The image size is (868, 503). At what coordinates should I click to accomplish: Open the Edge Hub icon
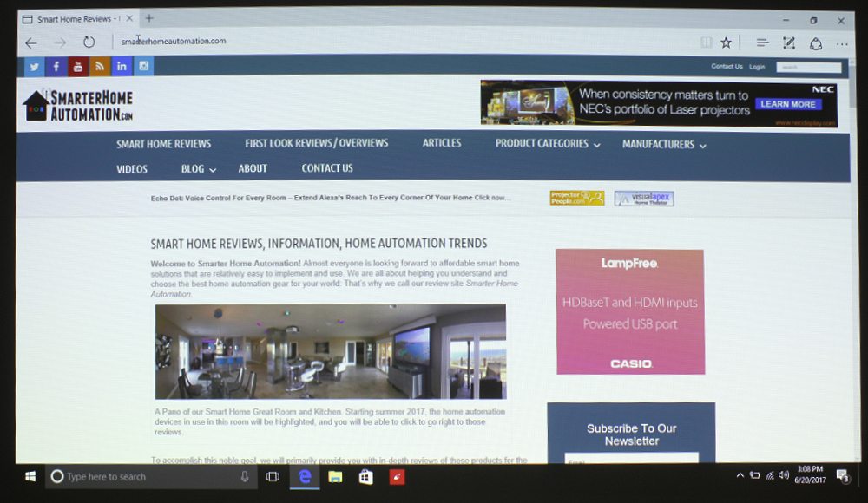pos(762,42)
